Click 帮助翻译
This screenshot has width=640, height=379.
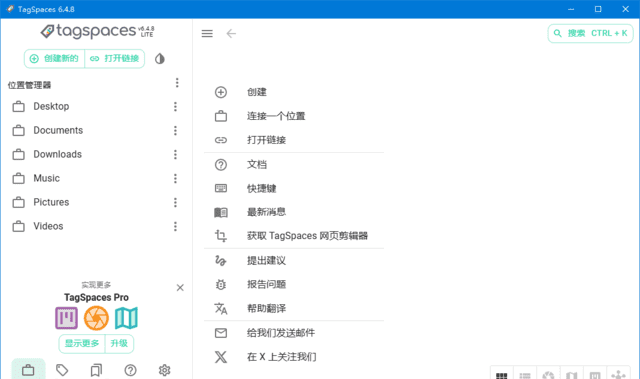[x=294, y=308]
